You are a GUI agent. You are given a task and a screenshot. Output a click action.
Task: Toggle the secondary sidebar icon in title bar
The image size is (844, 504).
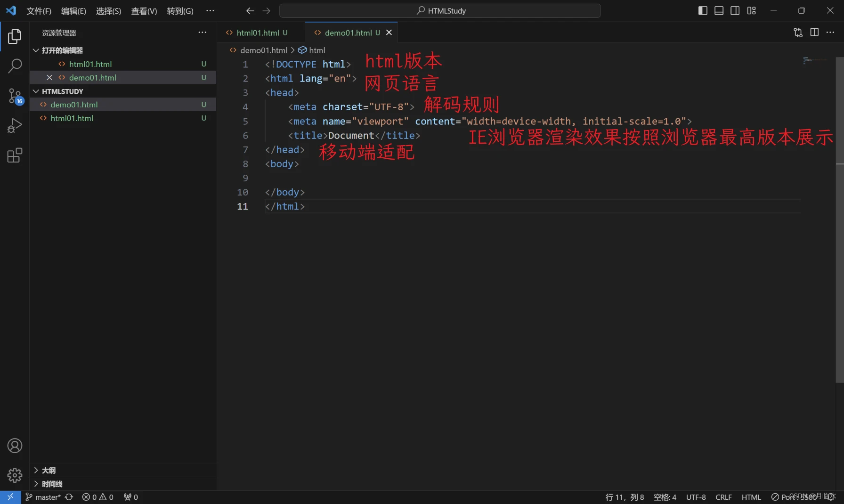pyautogui.click(x=735, y=10)
